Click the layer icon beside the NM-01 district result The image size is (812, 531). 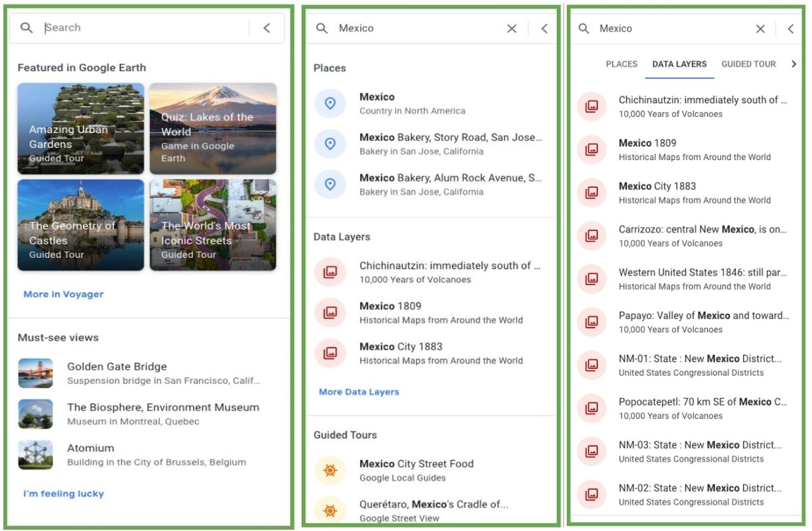coord(592,365)
